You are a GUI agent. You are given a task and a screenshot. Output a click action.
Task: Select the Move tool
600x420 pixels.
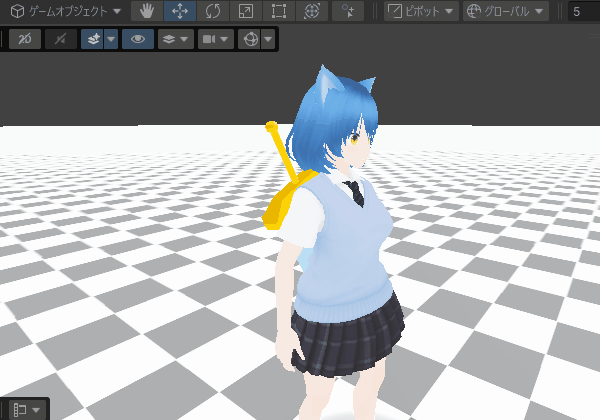[180, 11]
